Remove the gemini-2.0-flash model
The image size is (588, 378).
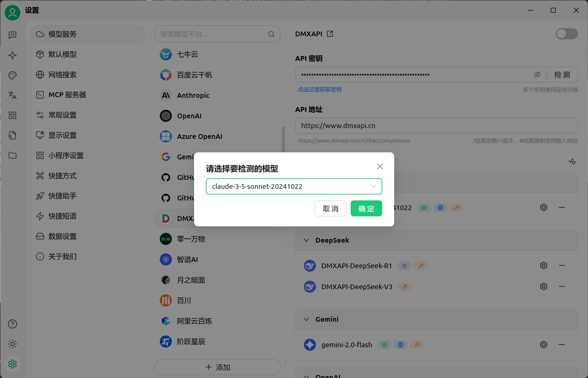point(562,344)
